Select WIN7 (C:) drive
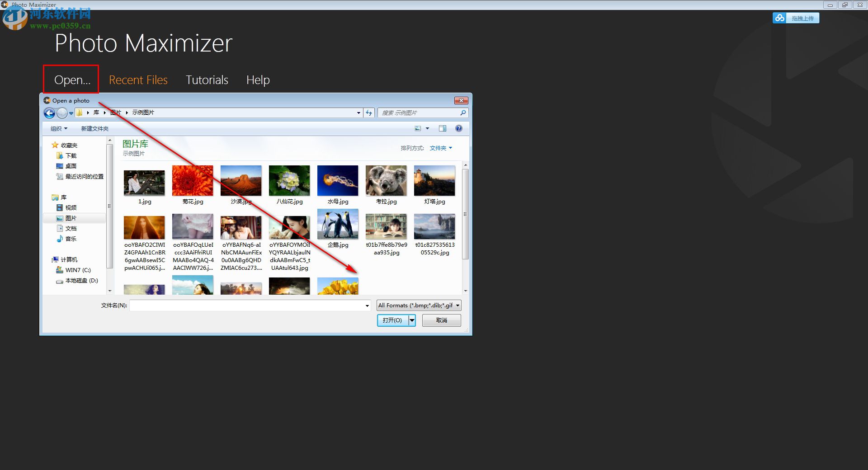 73,270
